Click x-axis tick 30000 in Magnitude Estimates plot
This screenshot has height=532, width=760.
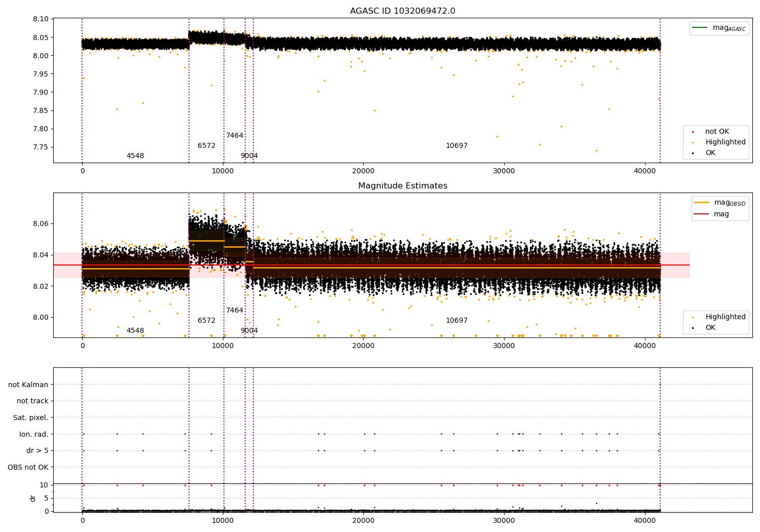504,346
